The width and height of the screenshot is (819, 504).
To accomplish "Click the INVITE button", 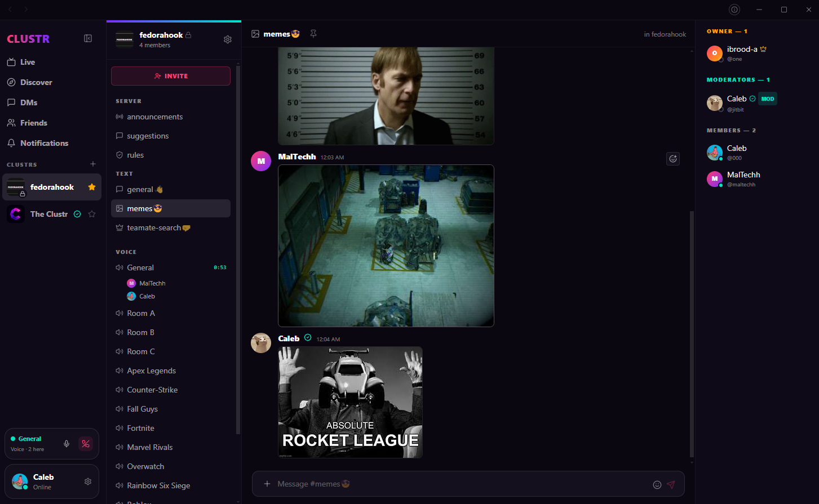I will [x=171, y=76].
